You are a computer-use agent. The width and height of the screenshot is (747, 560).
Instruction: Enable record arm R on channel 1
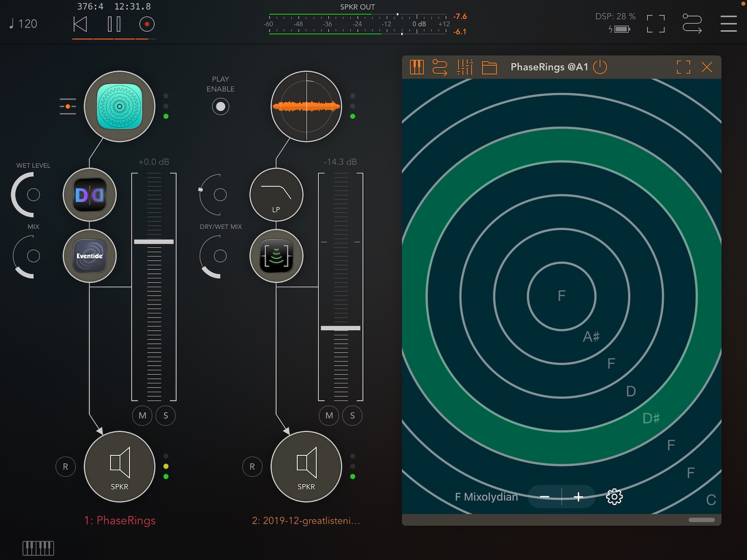[65, 467]
